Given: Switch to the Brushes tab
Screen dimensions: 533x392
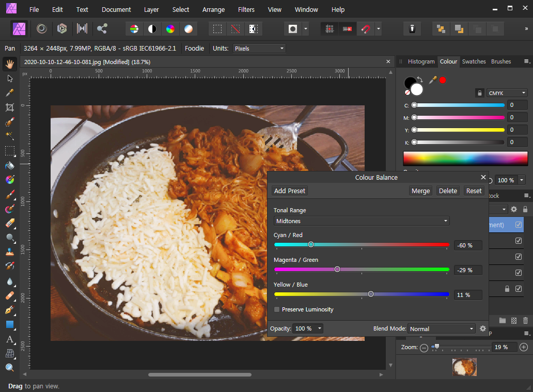Looking at the screenshot, I should click(500, 61).
